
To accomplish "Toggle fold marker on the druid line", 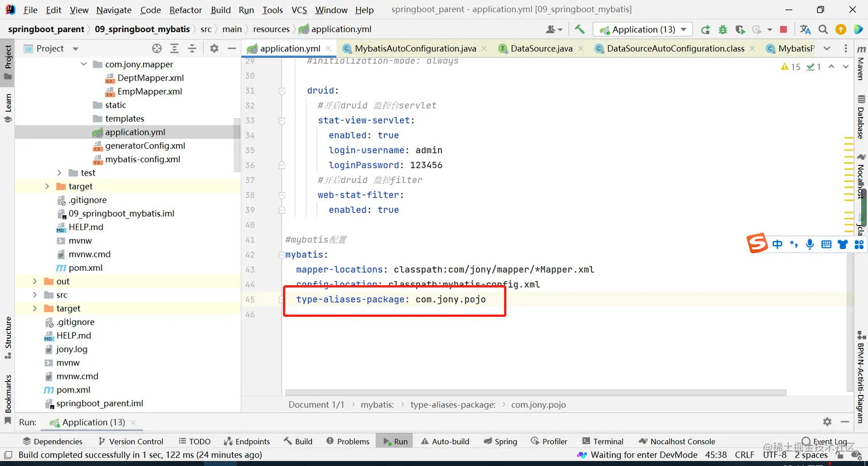I will click(282, 91).
